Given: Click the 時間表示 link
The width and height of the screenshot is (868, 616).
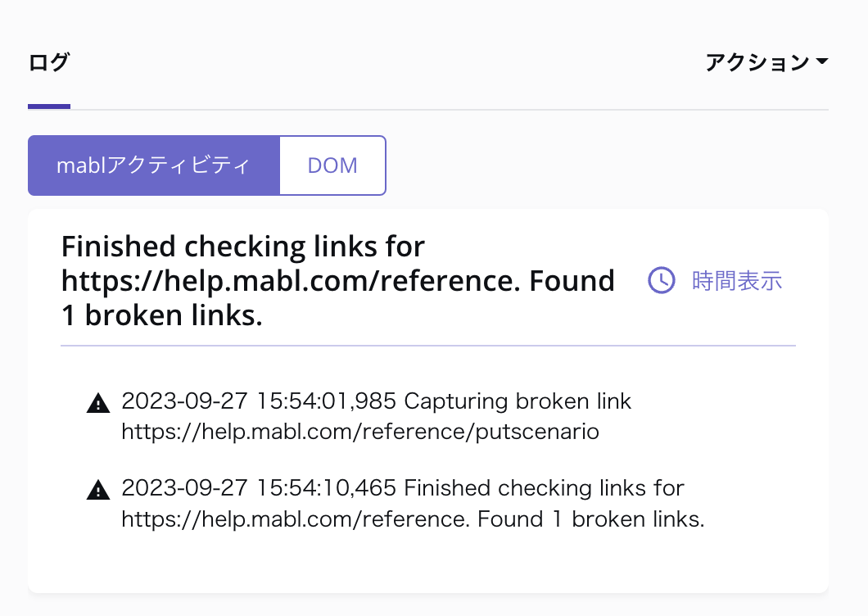Looking at the screenshot, I should [x=735, y=281].
